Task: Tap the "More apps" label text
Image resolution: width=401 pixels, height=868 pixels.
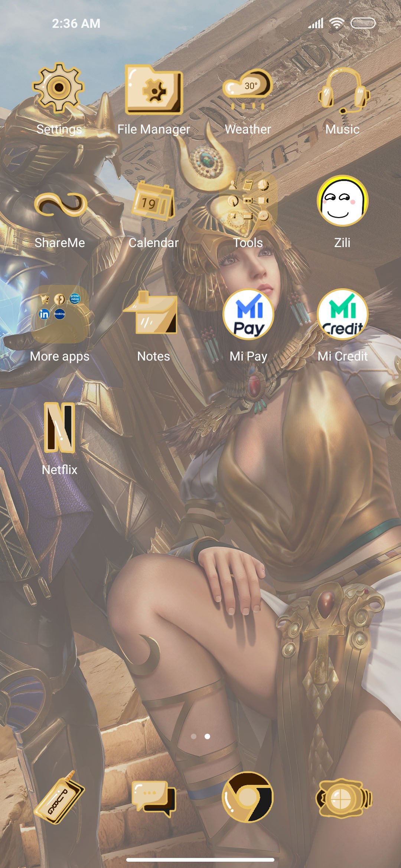Action: pyautogui.click(x=60, y=356)
